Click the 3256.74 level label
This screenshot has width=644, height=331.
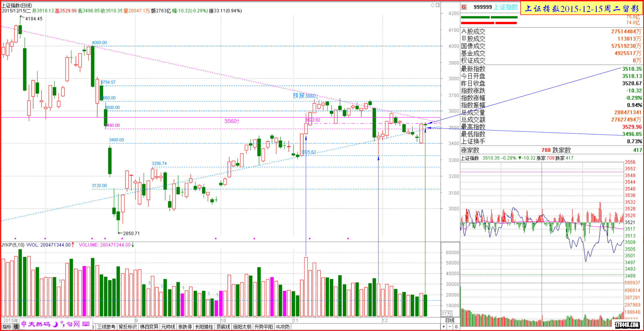(x=159, y=163)
